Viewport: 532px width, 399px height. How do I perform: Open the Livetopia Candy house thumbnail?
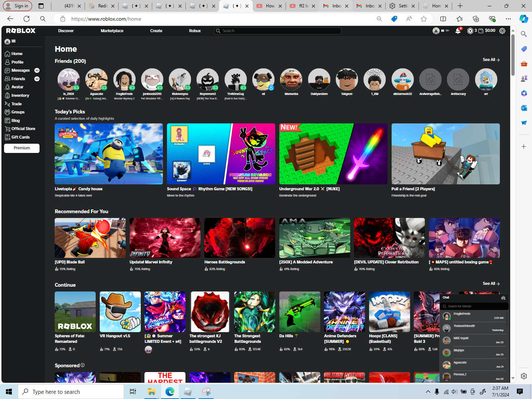point(109,154)
